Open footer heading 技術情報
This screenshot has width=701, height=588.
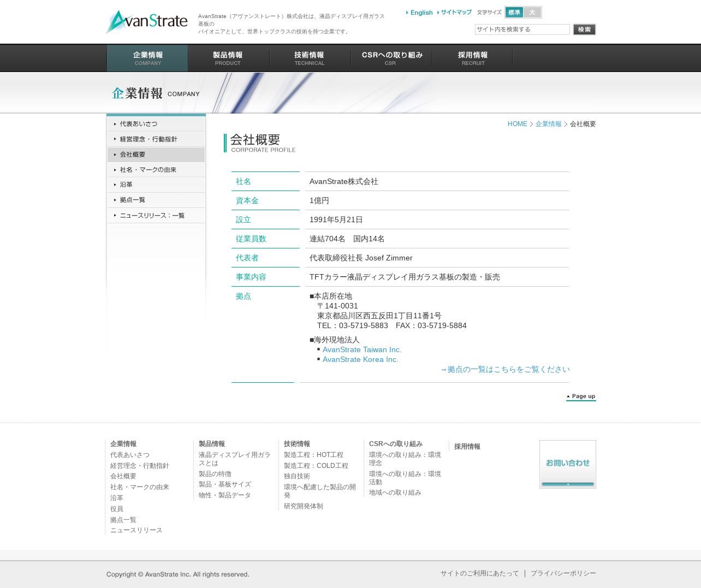(x=297, y=444)
